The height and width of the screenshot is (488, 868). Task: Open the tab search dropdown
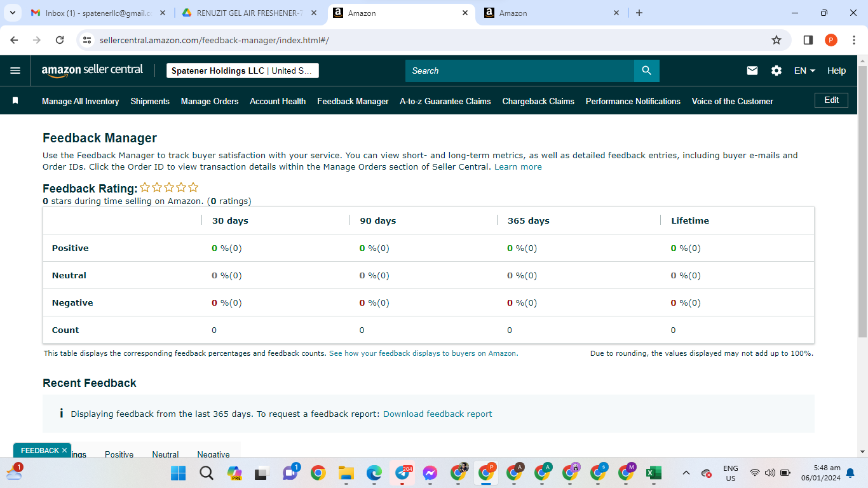[13, 13]
